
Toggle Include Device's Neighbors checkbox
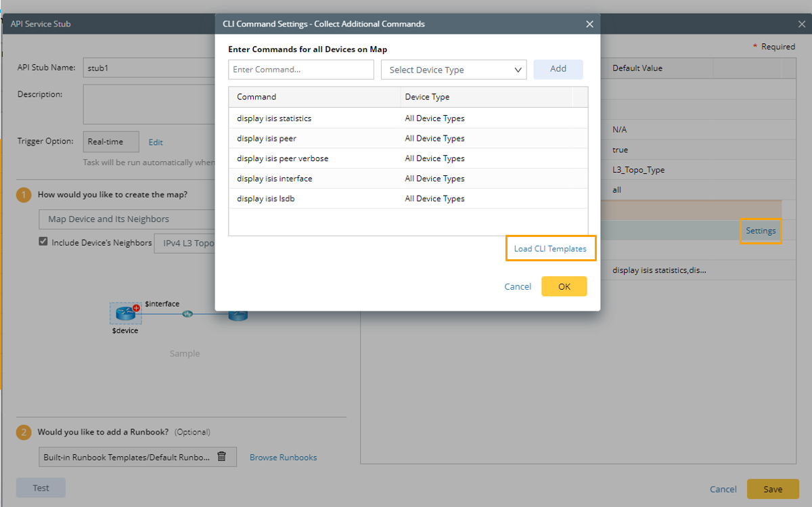pyautogui.click(x=43, y=242)
